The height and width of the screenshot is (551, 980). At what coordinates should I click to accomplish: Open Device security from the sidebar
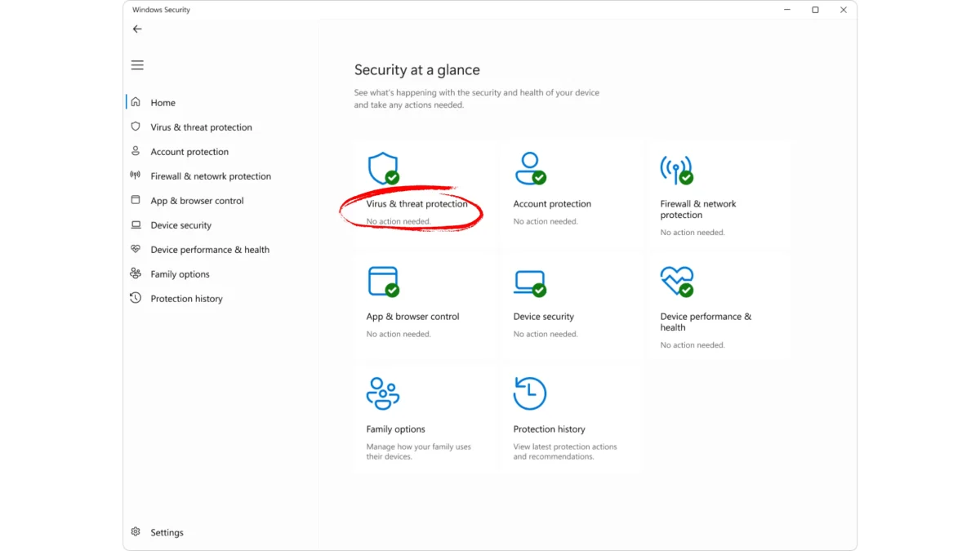coord(180,225)
